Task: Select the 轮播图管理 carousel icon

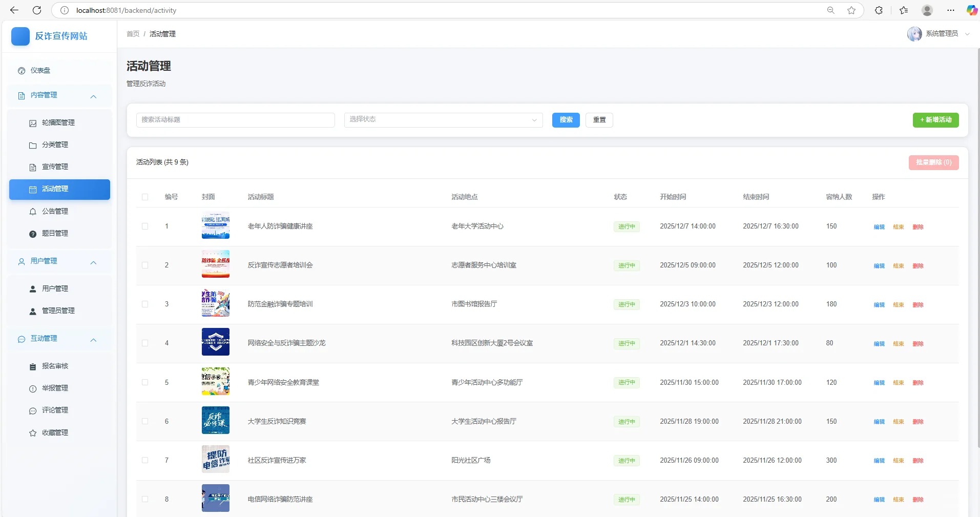Action: coord(33,123)
